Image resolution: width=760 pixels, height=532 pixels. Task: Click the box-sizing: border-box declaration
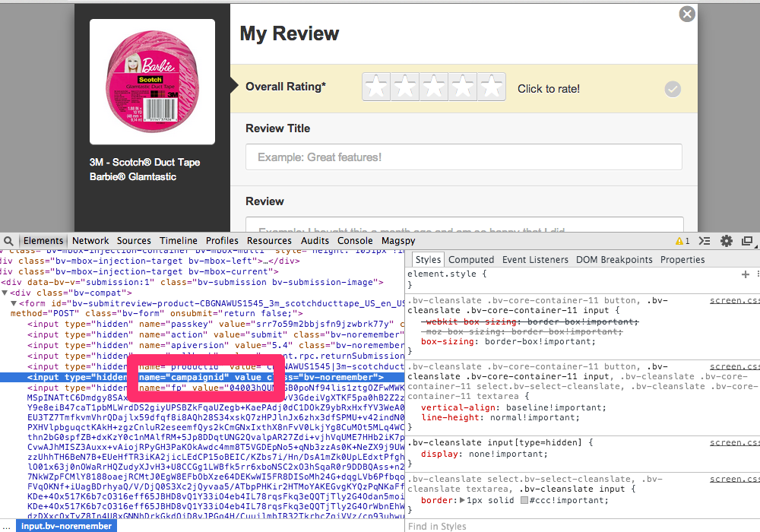[508, 341]
